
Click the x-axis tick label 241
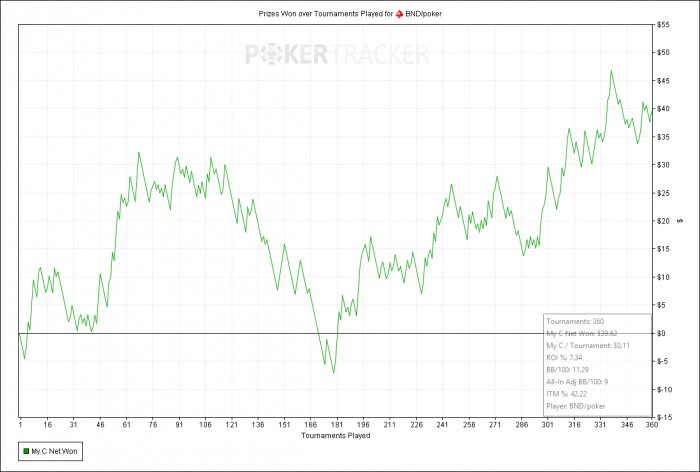442,425
